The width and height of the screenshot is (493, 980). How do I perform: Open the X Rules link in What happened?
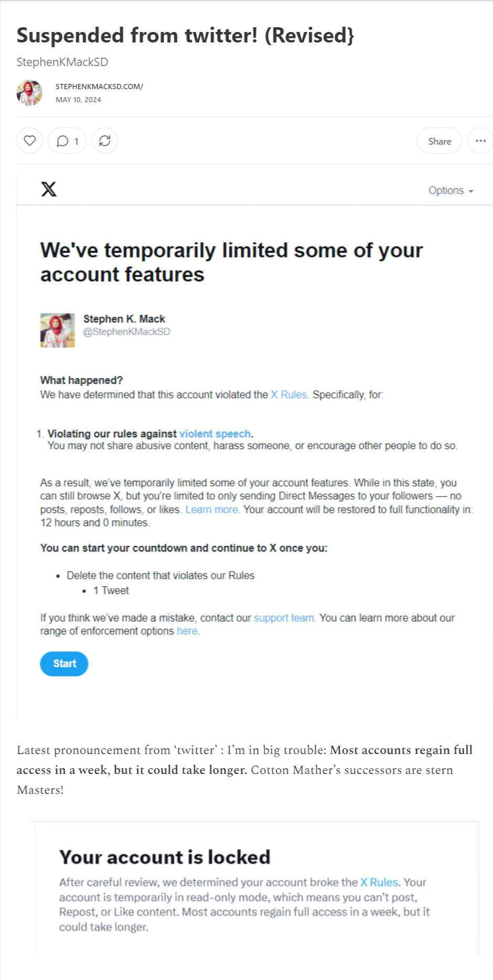point(288,395)
